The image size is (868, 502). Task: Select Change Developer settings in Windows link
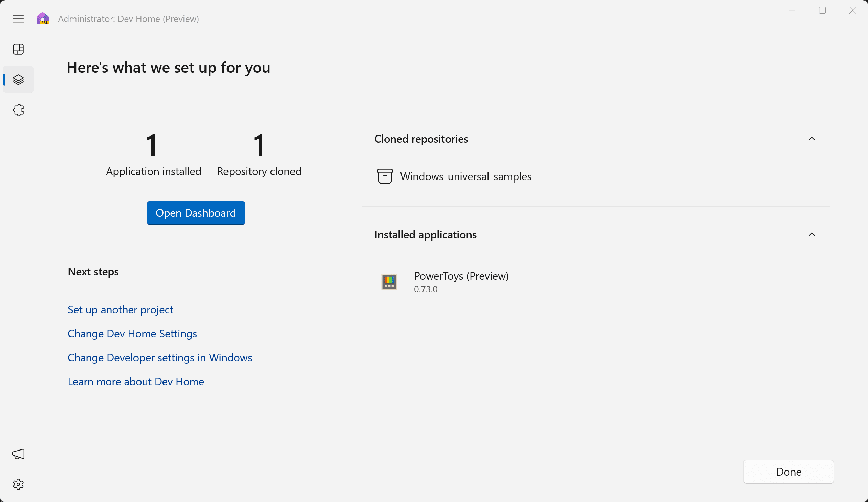coord(160,357)
